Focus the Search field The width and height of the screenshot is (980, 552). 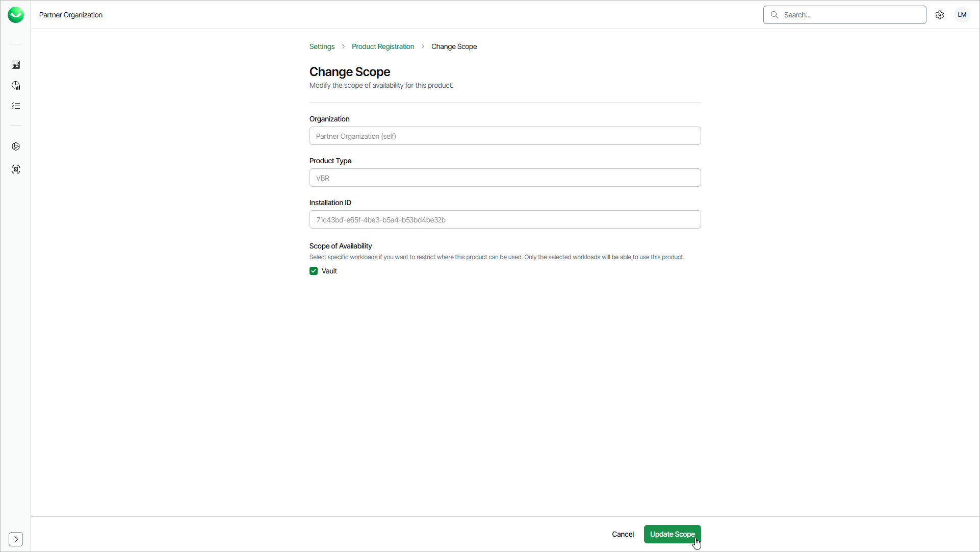tap(844, 15)
